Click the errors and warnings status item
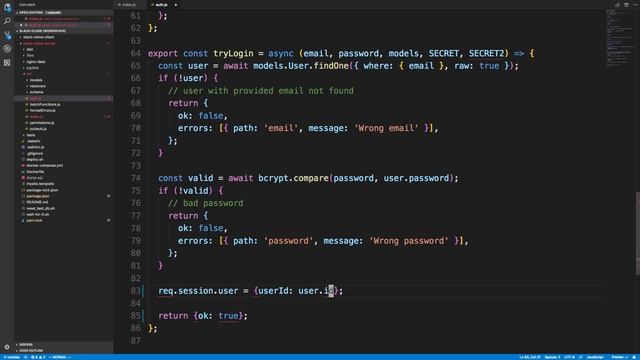 tap(39, 357)
